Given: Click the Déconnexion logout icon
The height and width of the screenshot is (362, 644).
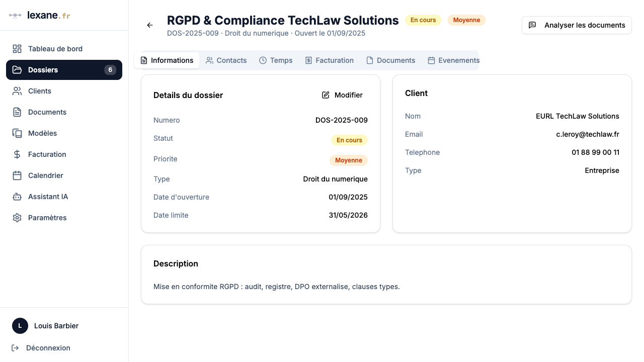Looking at the screenshot, I should click(x=15, y=348).
